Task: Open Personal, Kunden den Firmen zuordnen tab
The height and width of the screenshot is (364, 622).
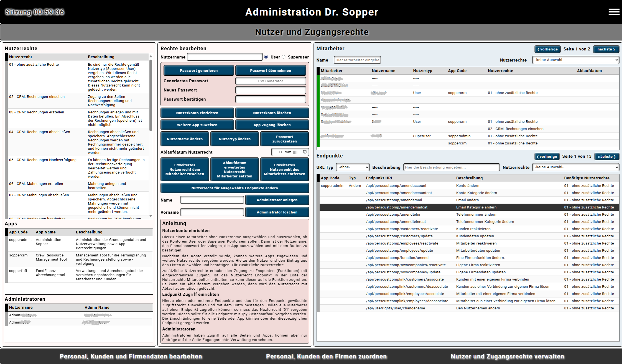Action: click(x=326, y=356)
